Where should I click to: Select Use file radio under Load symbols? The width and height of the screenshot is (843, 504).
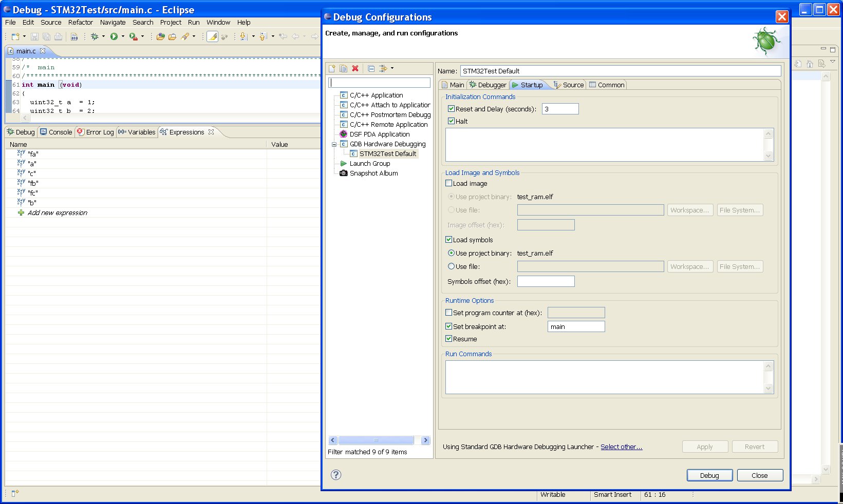451,266
